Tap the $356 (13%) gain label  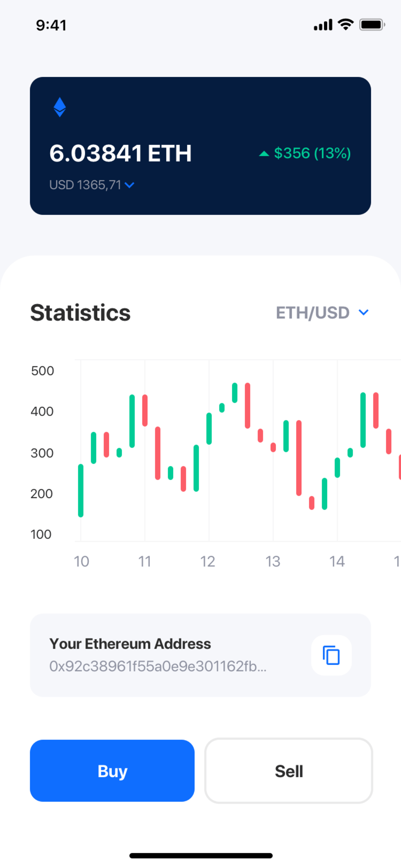tap(312, 153)
